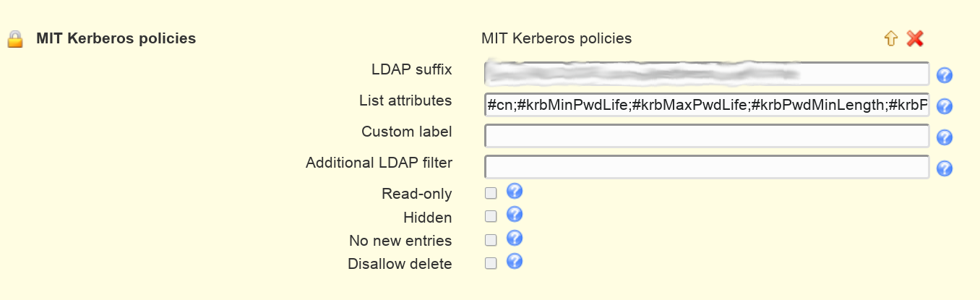
Task: Show help for the Read-only option
Action: (x=515, y=191)
